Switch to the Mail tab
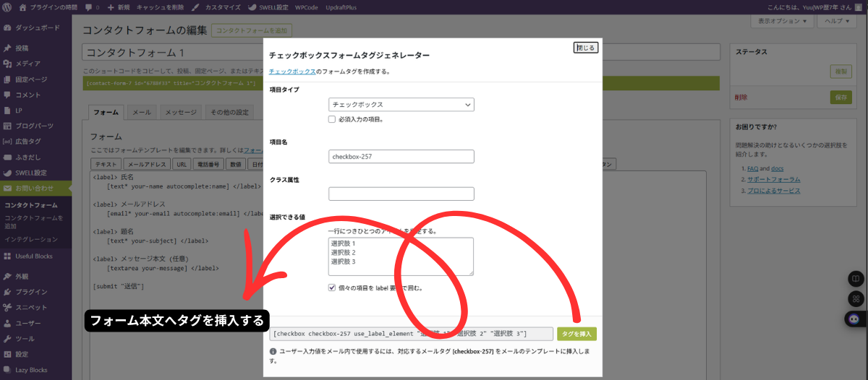Viewport: 868px width, 380px height. tap(142, 113)
